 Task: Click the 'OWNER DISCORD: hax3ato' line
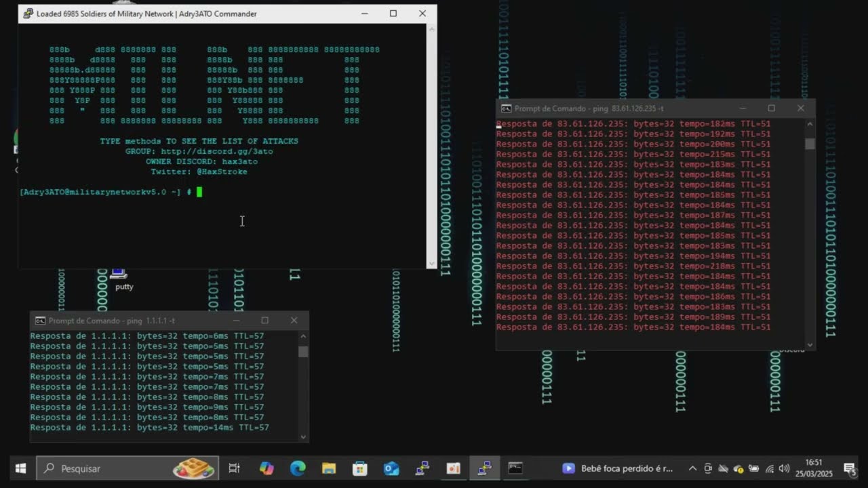pyautogui.click(x=201, y=161)
